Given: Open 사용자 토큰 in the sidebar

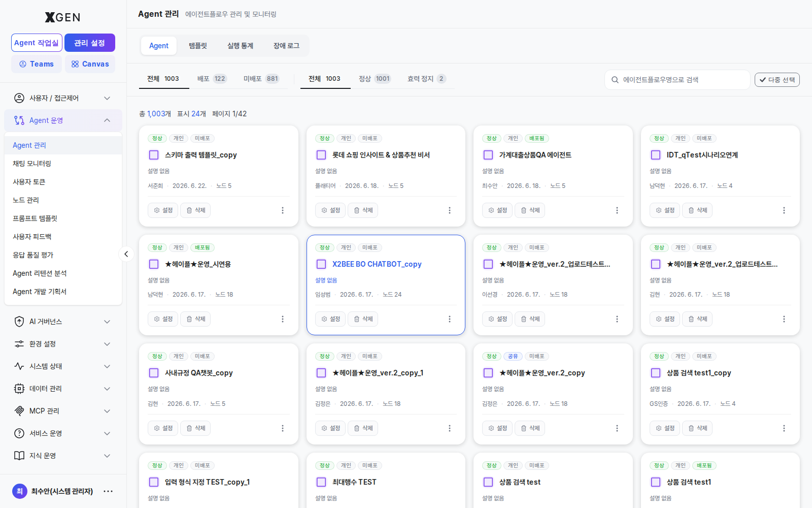Looking at the screenshot, I should tap(63, 182).
